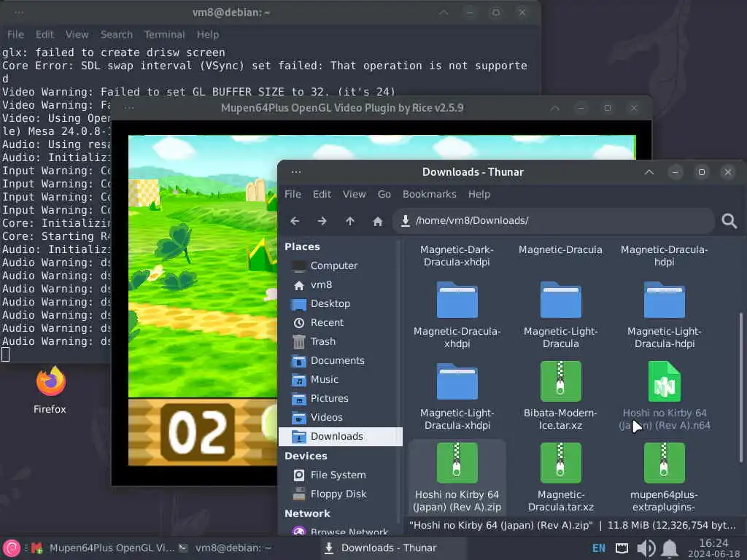747x560 pixels.
Task: Click Magnetic-Dark-Dracula-xhdpi file name
Action: [457, 256]
